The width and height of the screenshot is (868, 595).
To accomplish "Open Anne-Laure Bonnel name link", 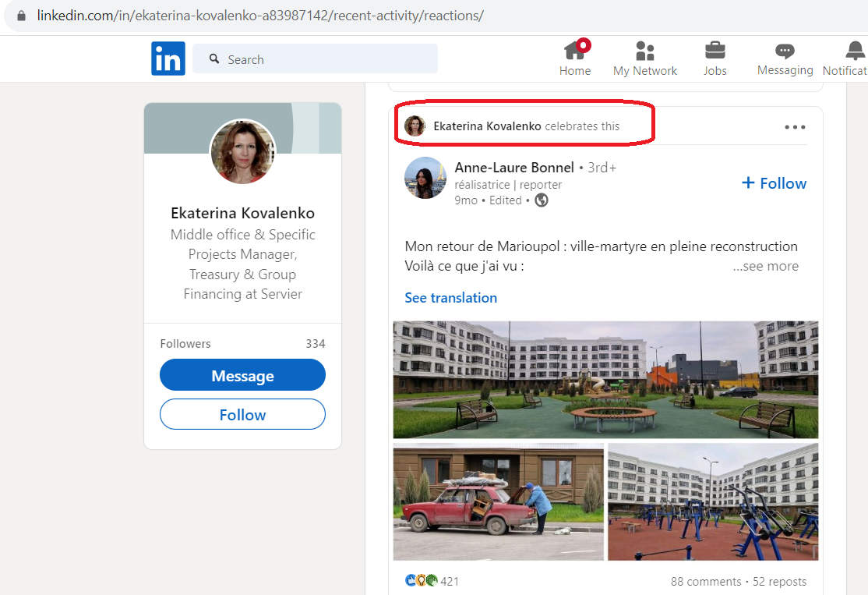I will point(514,168).
